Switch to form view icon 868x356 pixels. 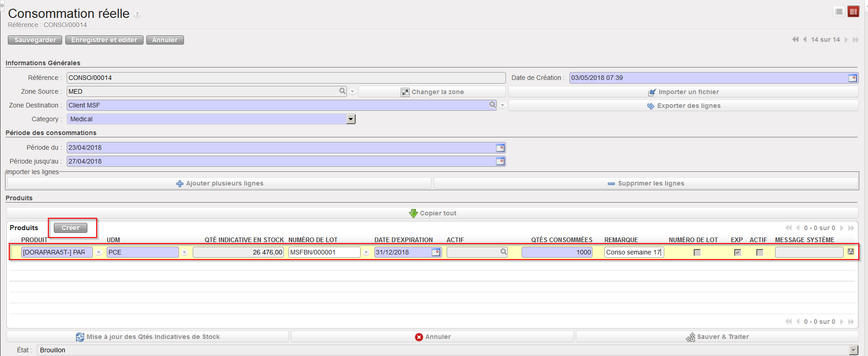pyautogui.click(x=853, y=12)
